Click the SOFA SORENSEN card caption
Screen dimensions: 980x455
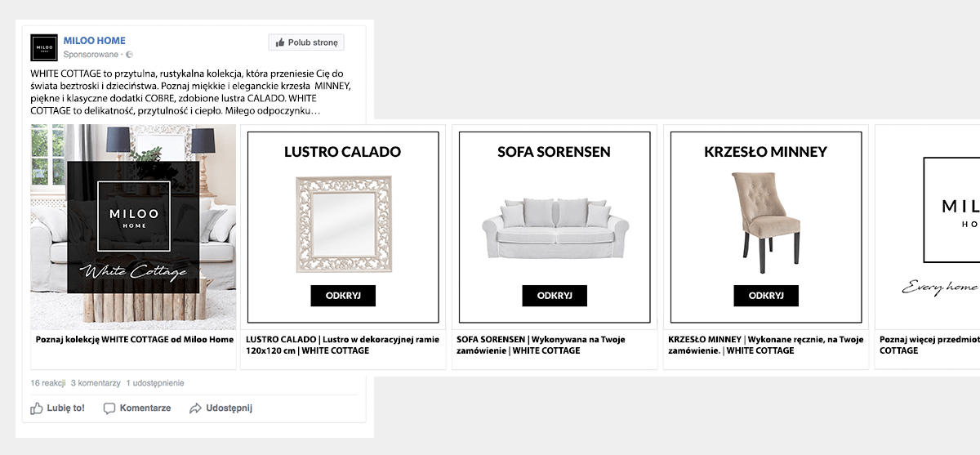point(555,345)
